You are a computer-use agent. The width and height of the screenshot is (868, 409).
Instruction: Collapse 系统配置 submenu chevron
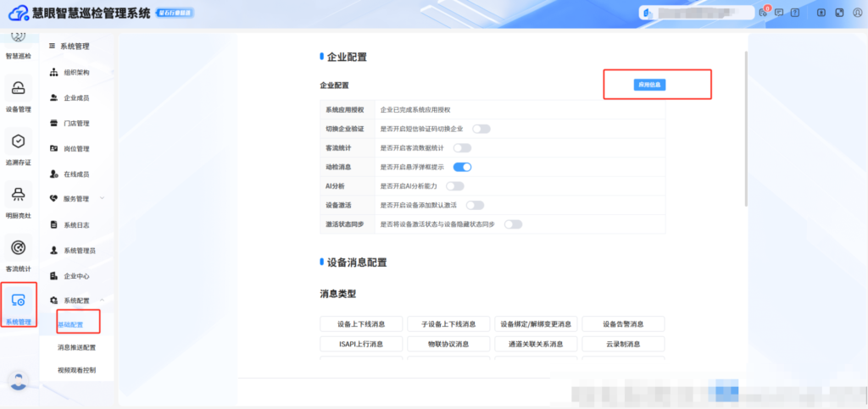[x=102, y=300]
